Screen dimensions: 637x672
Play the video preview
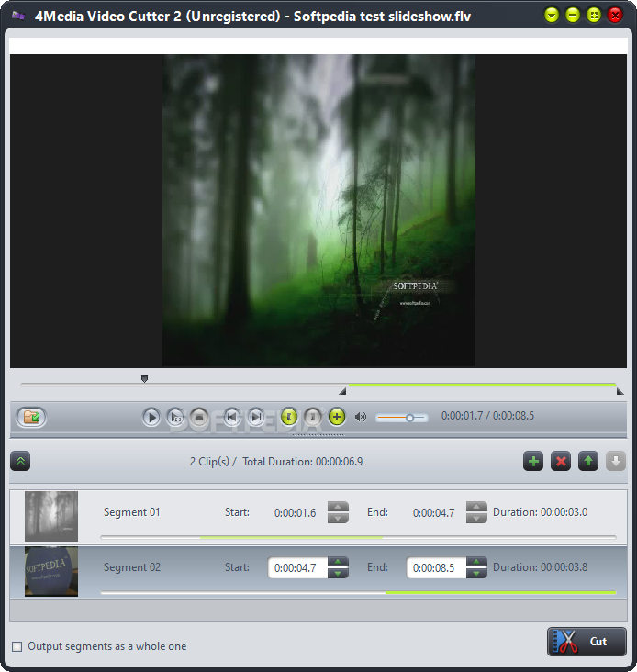[x=151, y=417]
